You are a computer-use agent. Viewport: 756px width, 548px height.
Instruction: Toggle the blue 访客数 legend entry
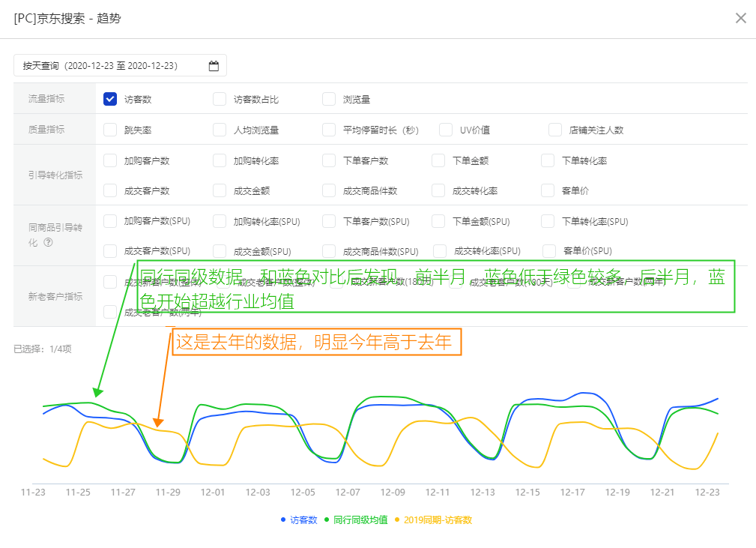coord(299,520)
